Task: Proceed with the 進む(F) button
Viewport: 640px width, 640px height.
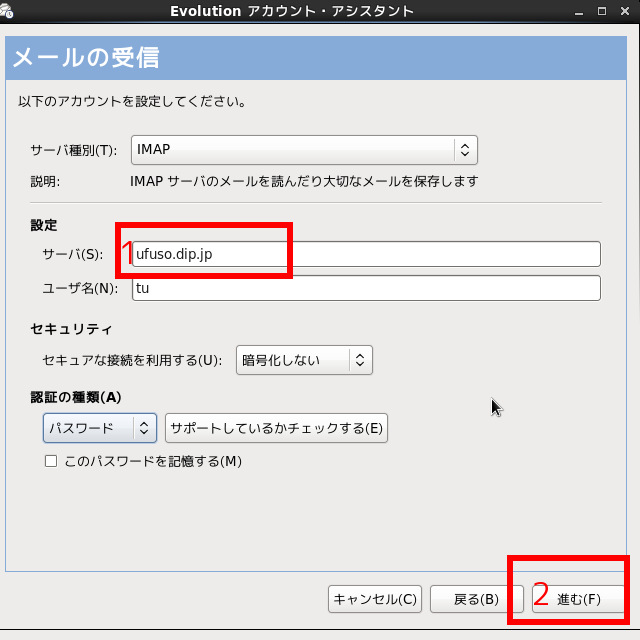Action: [x=578, y=599]
